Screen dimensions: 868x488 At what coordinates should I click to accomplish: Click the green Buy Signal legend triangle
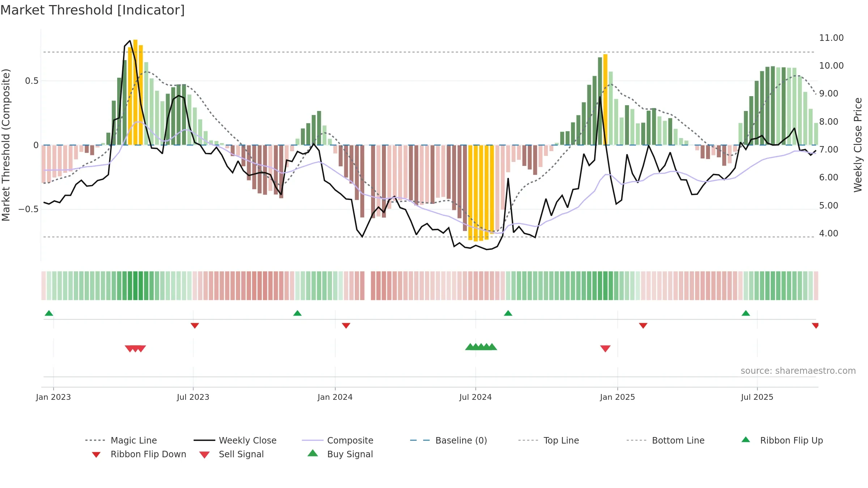pyautogui.click(x=312, y=453)
